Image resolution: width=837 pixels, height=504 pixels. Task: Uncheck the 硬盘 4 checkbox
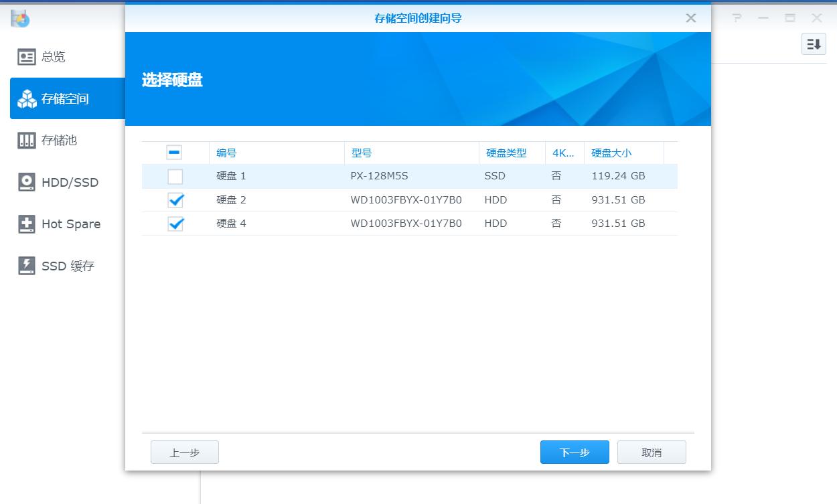tap(175, 224)
